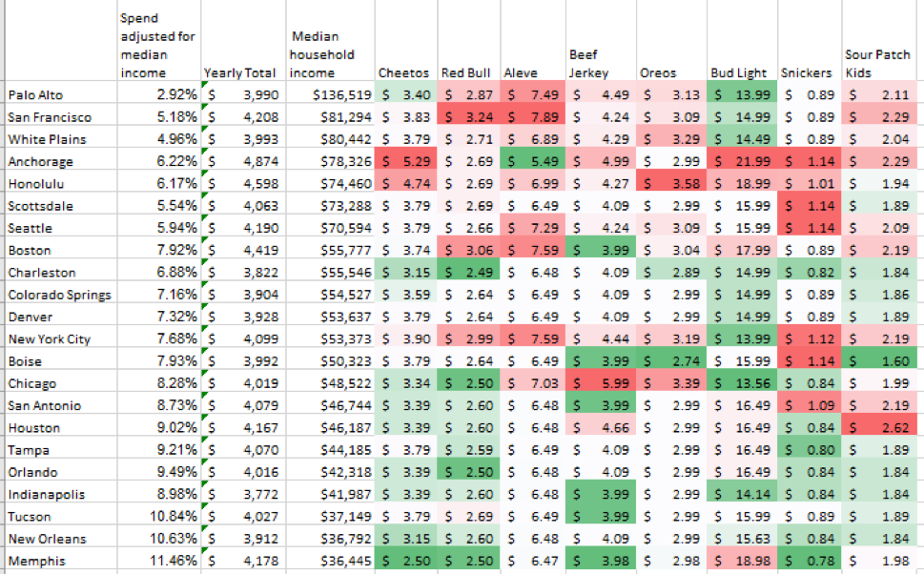Screen dimensions: 924x574
Task: Select the $136,519 median income cell
Action: click(331, 94)
